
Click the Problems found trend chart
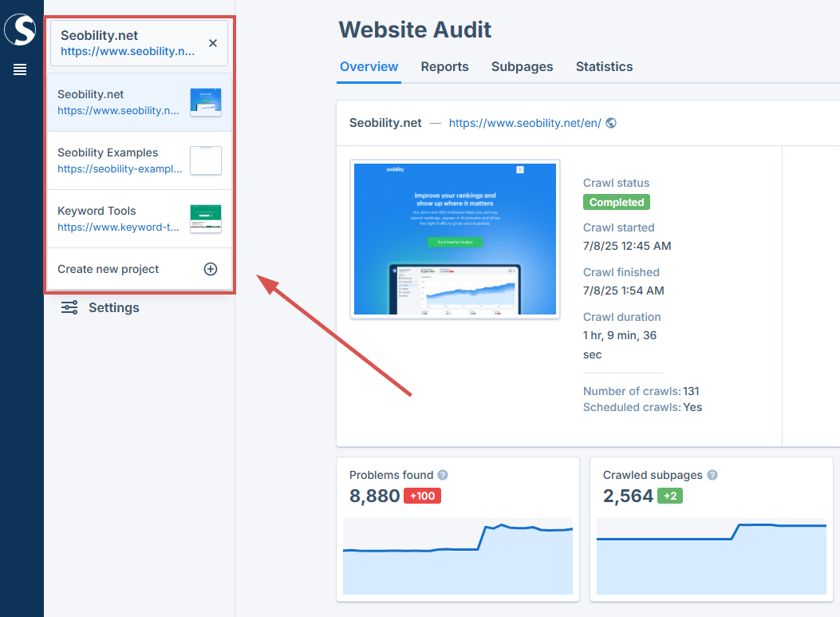tap(458, 556)
